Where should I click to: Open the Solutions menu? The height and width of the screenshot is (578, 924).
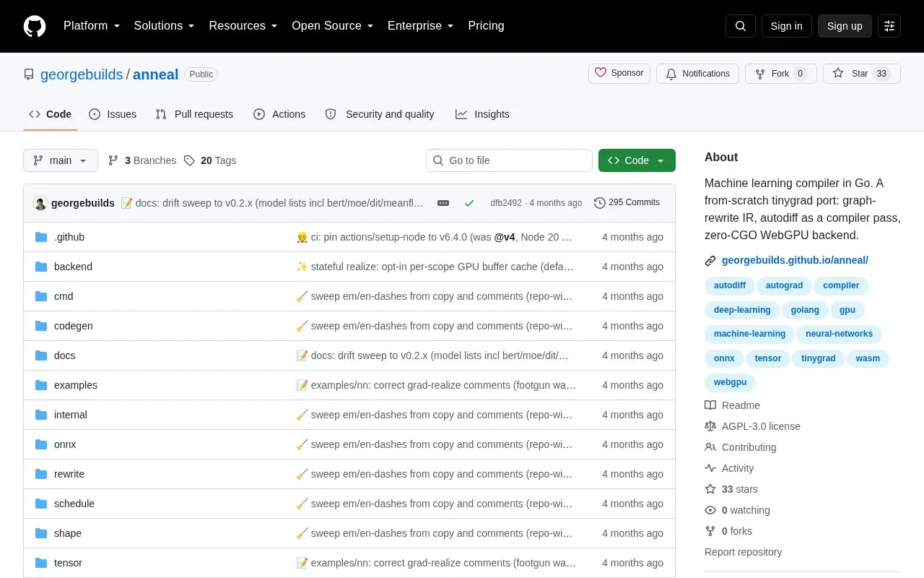165,26
